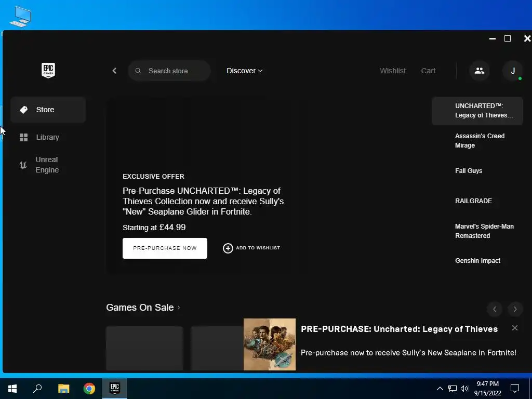Focus the Search store field
This screenshot has width=532, height=399.
169,71
